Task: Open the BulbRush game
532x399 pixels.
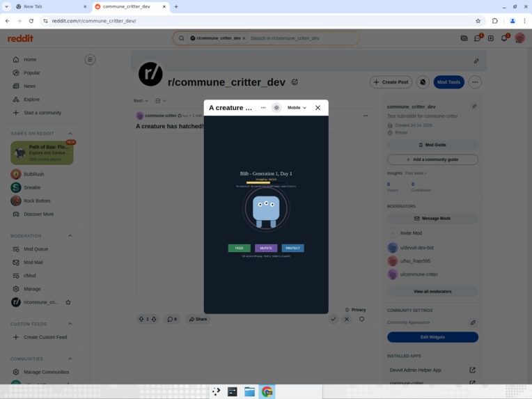Action: pos(34,174)
